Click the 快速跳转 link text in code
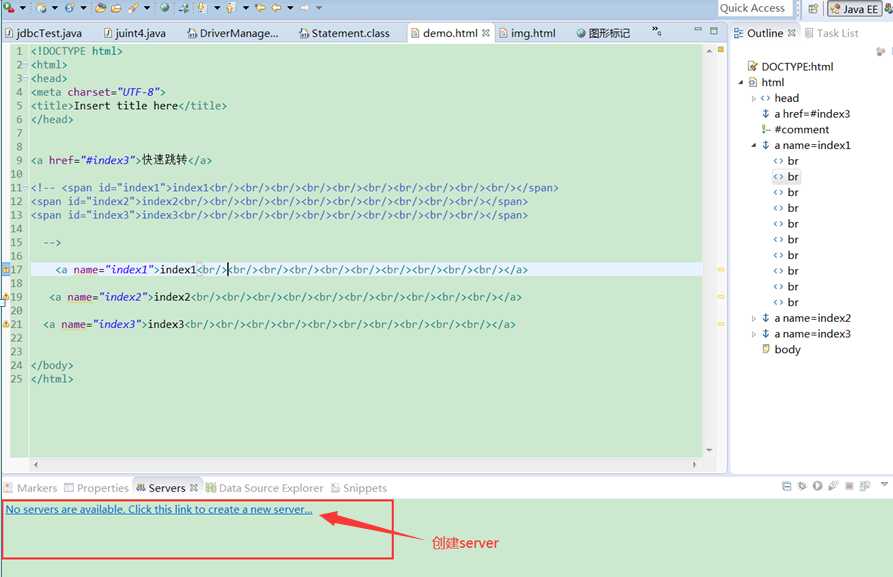 165,160
